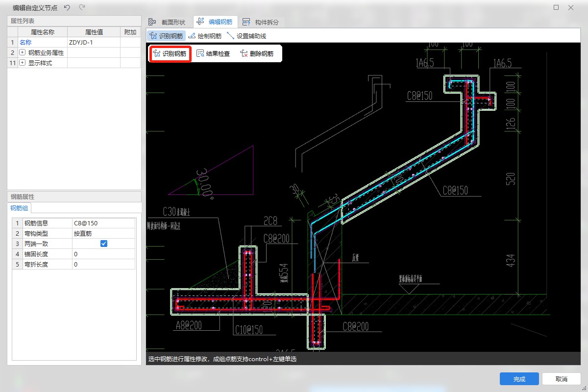Select 绘制钢筋 draw rebar tool
The width and height of the screenshot is (588, 392).
(x=205, y=36)
